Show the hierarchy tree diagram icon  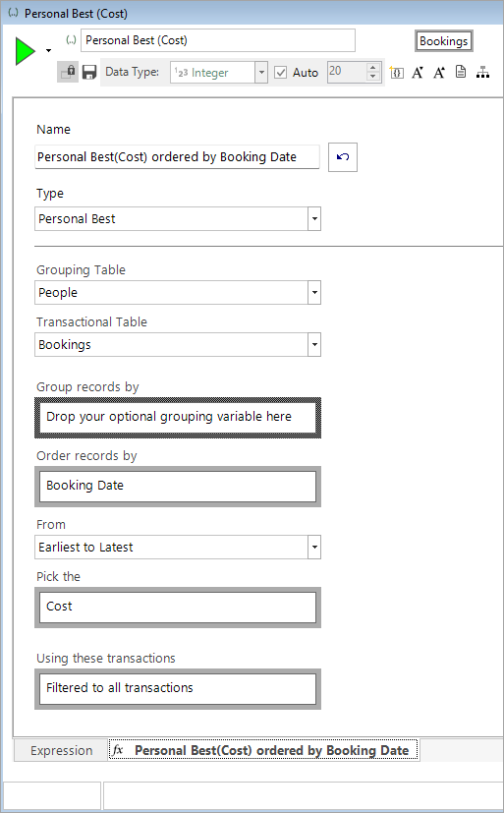pyautogui.click(x=482, y=72)
